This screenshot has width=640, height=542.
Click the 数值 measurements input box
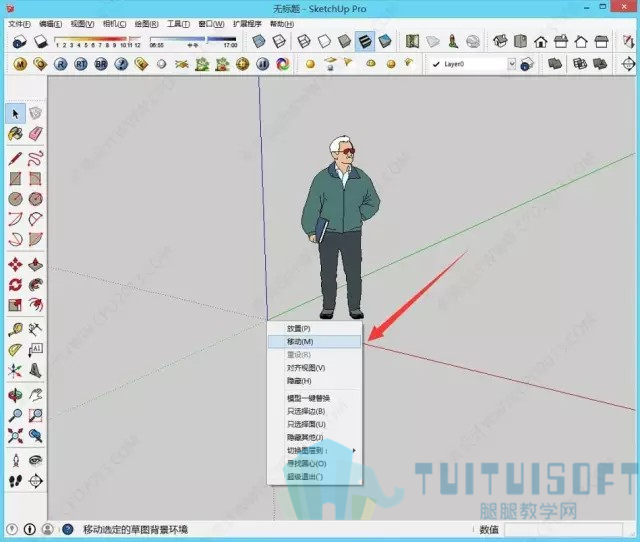pos(563,530)
